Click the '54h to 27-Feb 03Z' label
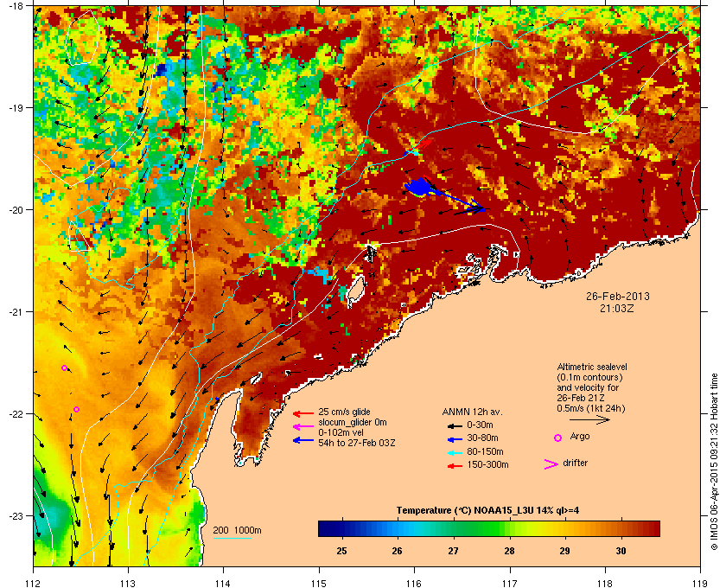This screenshot has width=726, height=588. point(356,443)
